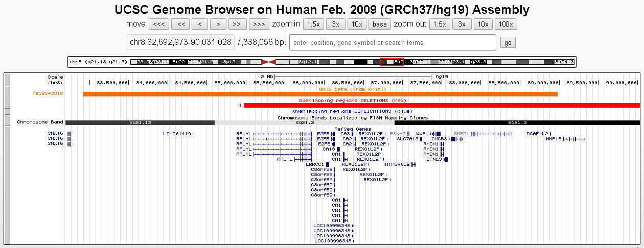Zoom in 1.5x
Image resolution: width=644 pixels, height=248 pixels.
313,24
